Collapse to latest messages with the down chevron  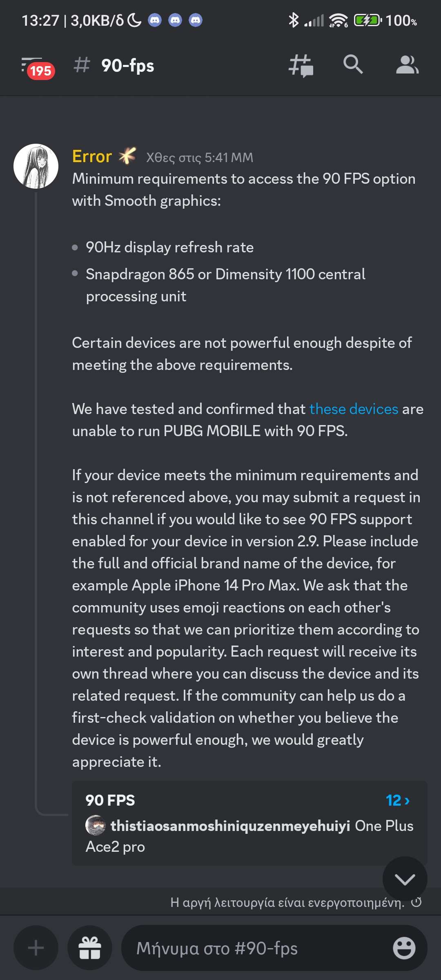pyautogui.click(x=405, y=879)
